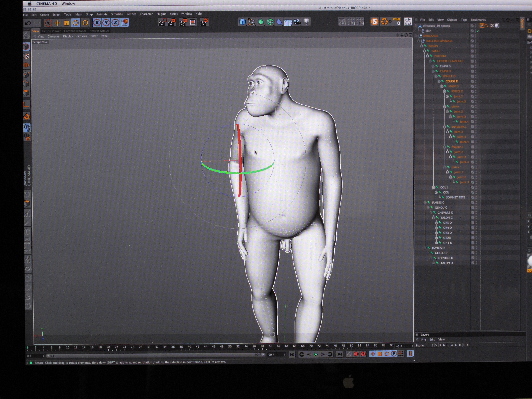Open the viewport Cameras menu

tap(53, 36)
